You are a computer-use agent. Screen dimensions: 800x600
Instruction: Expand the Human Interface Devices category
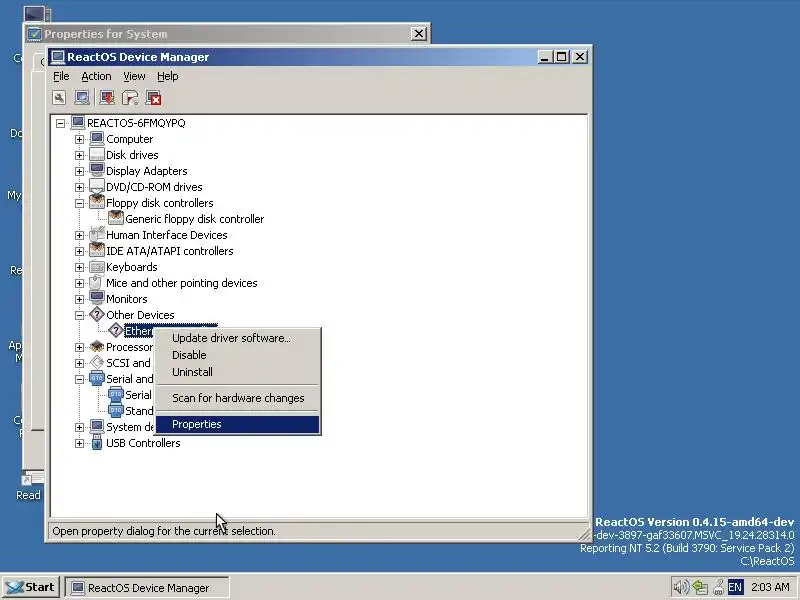coord(79,235)
